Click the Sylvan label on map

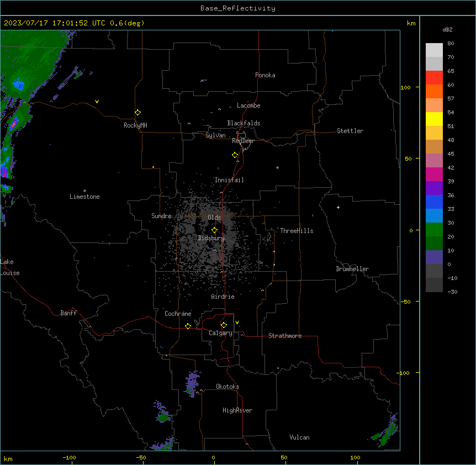point(215,135)
